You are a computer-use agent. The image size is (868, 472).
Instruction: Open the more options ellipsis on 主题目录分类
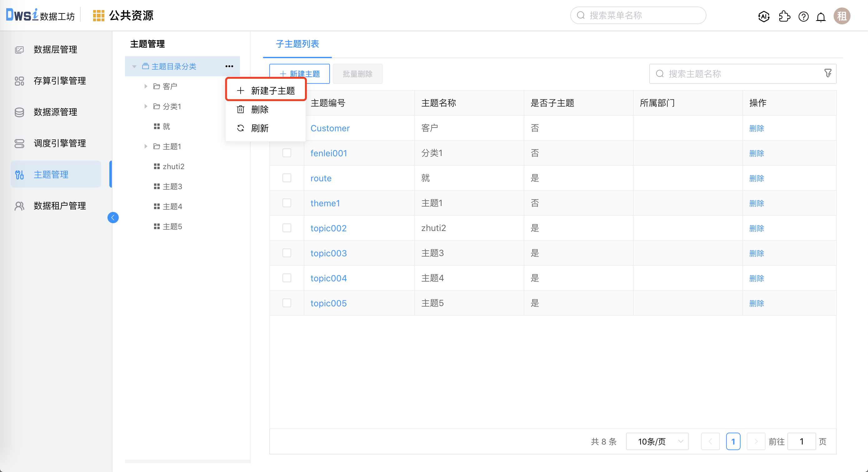(229, 66)
